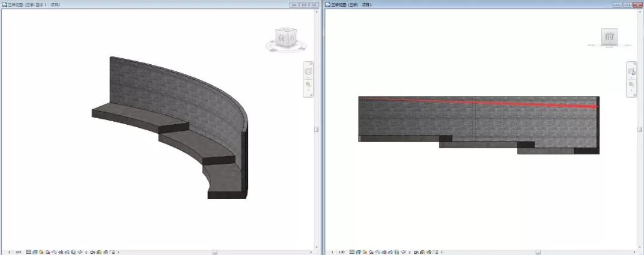The image size is (644, 255).
Task: Show Rendering Dialog from left view bar
Action: 54,252
